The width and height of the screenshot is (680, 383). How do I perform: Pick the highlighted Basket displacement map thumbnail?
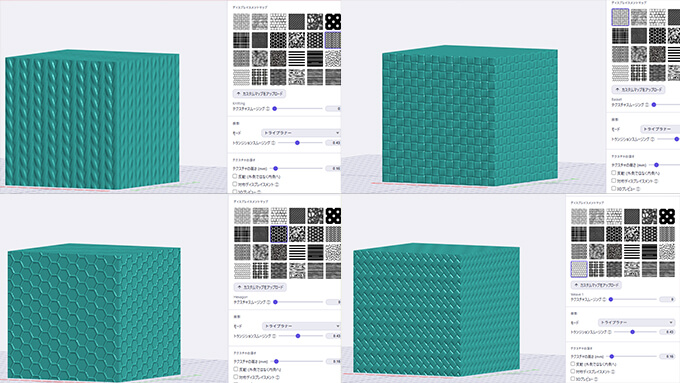[x=620, y=17]
